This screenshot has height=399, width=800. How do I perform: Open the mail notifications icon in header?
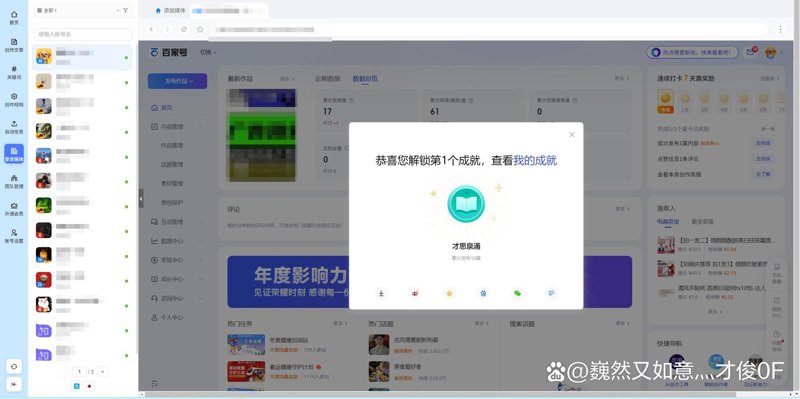click(x=751, y=52)
